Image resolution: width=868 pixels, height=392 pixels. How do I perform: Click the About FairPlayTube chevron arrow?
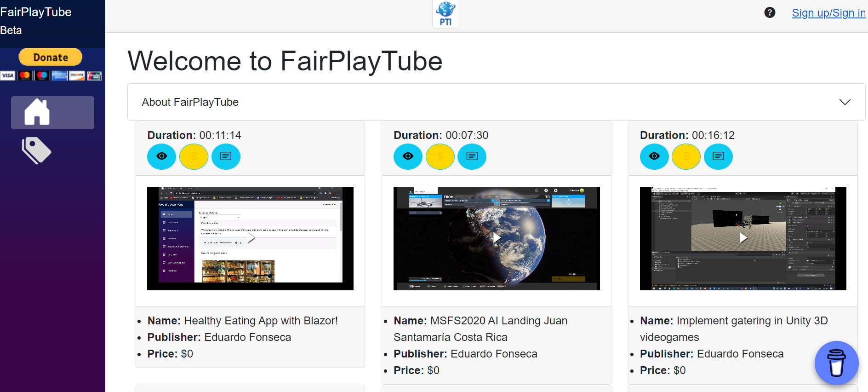(x=845, y=102)
